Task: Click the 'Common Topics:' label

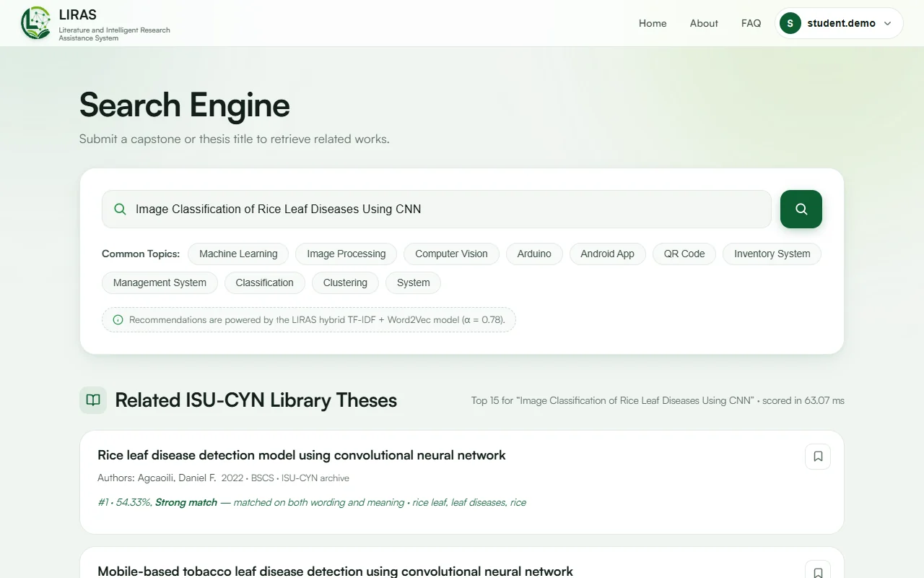Action: [141, 254]
